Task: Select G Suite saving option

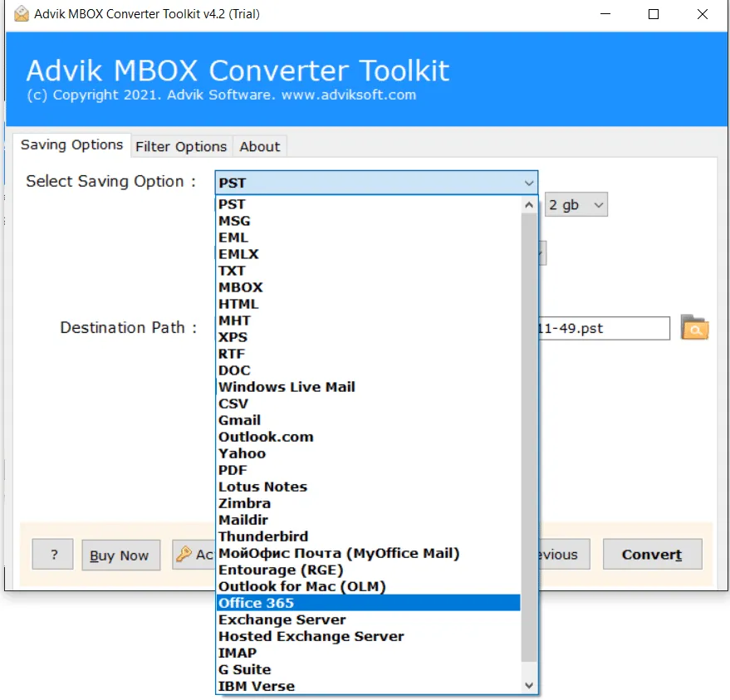Action: [368, 670]
